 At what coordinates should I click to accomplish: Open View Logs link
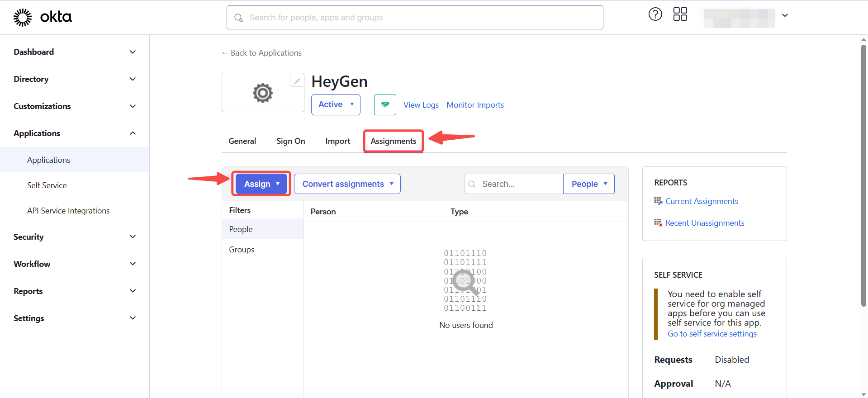[x=421, y=105]
